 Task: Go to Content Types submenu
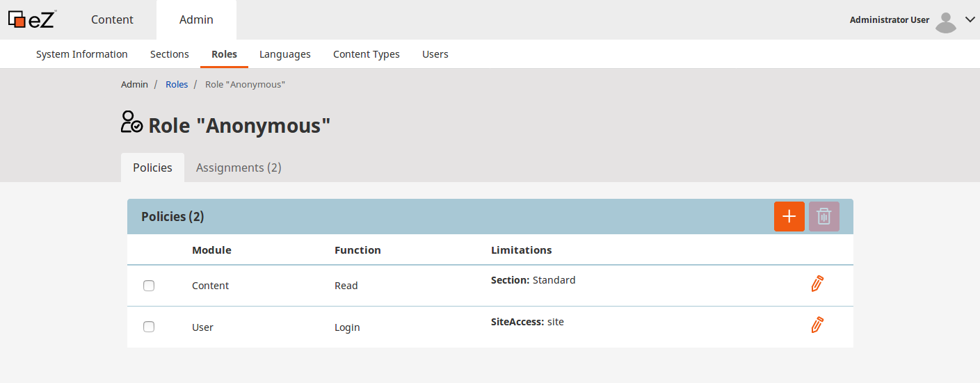coord(366,54)
